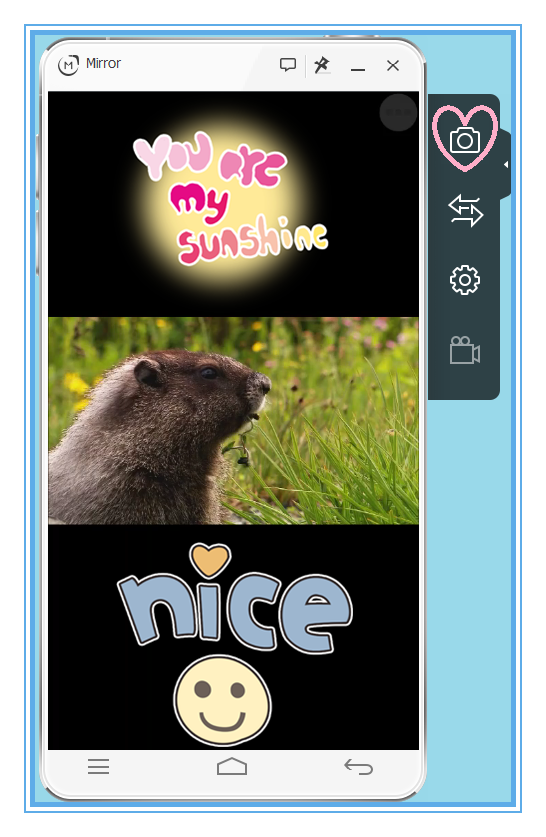Pin the Mirror window on top

322,65
